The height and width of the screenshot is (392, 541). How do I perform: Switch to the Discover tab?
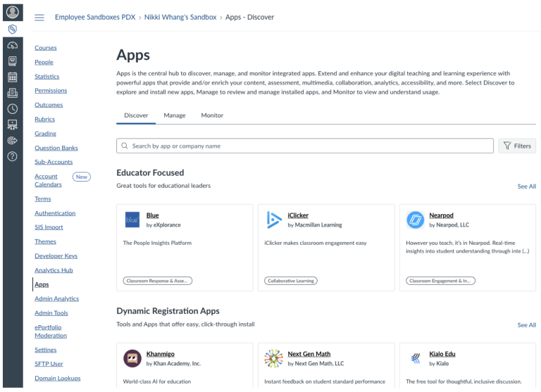[136, 115]
